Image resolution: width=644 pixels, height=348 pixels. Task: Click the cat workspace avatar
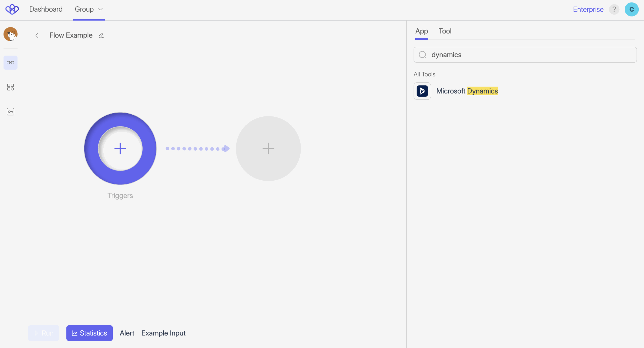(10, 34)
